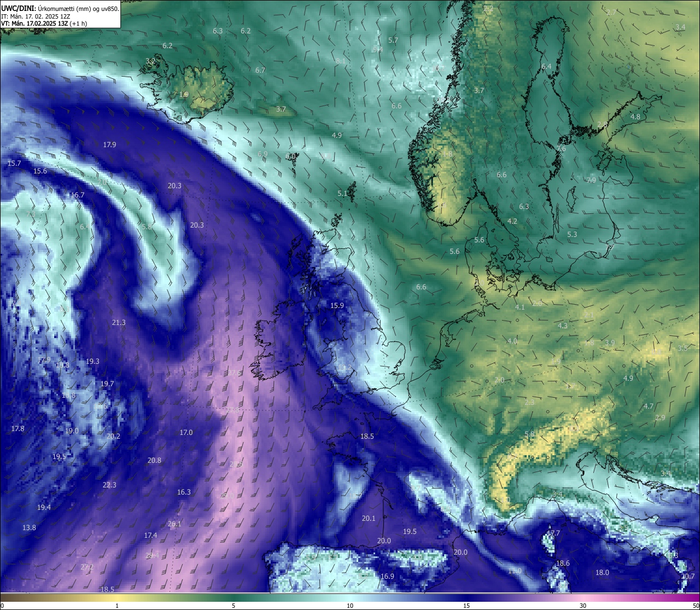Click the map value 16.9
The image size is (700, 610).
point(387,577)
